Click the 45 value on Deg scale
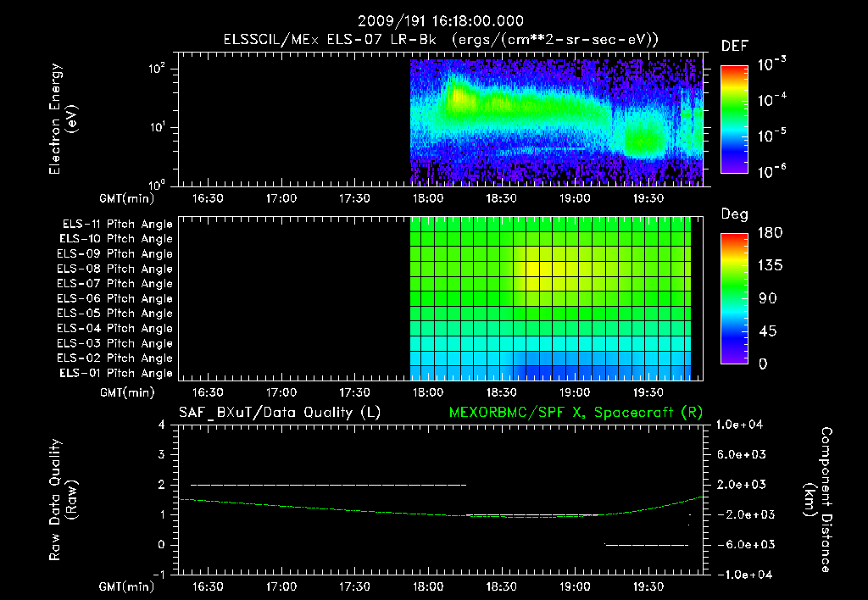 point(767,331)
